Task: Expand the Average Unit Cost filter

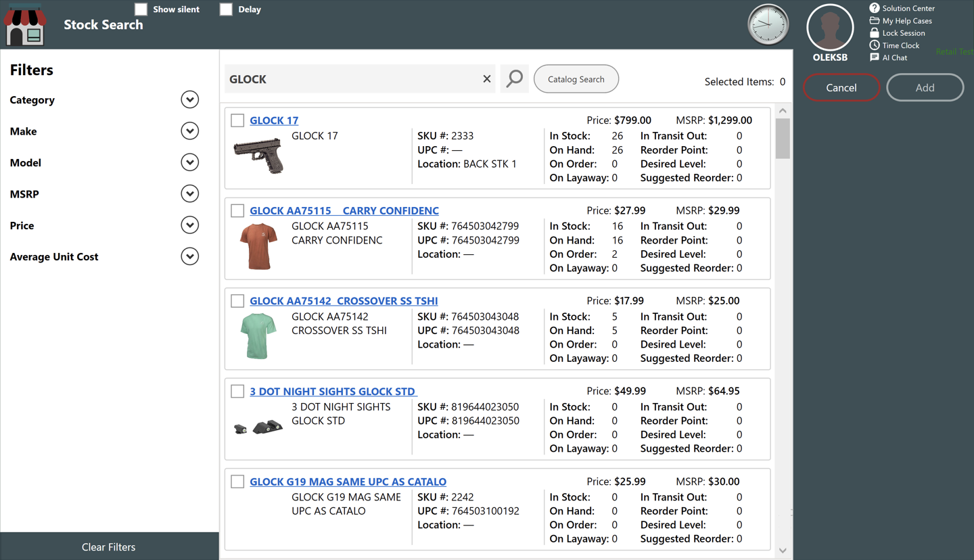Action: pos(190,256)
